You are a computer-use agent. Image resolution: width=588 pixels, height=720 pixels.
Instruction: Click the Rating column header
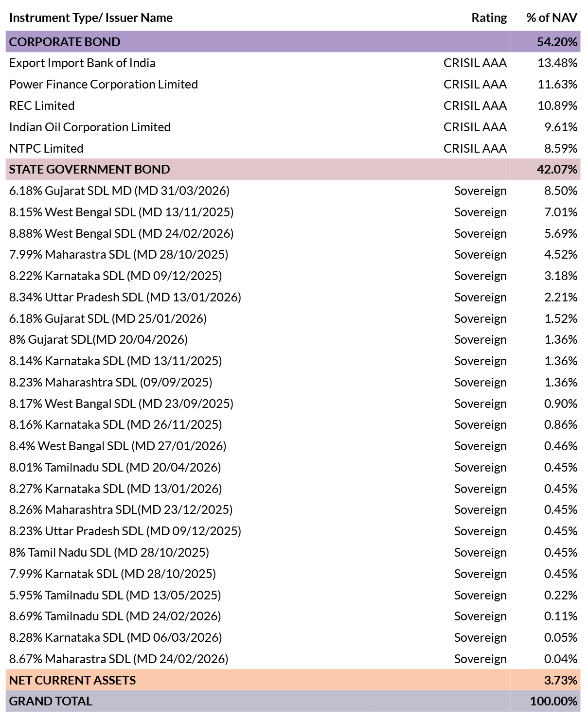click(489, 18)
